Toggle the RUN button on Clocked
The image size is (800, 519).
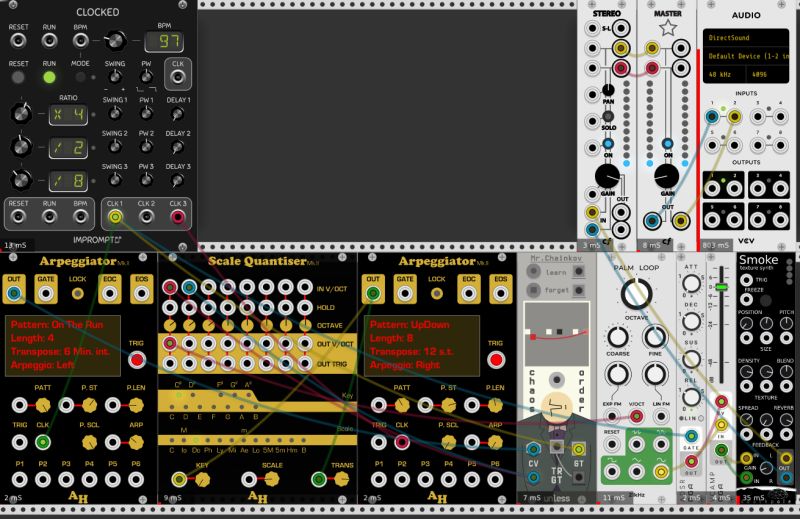coord(49,78)
